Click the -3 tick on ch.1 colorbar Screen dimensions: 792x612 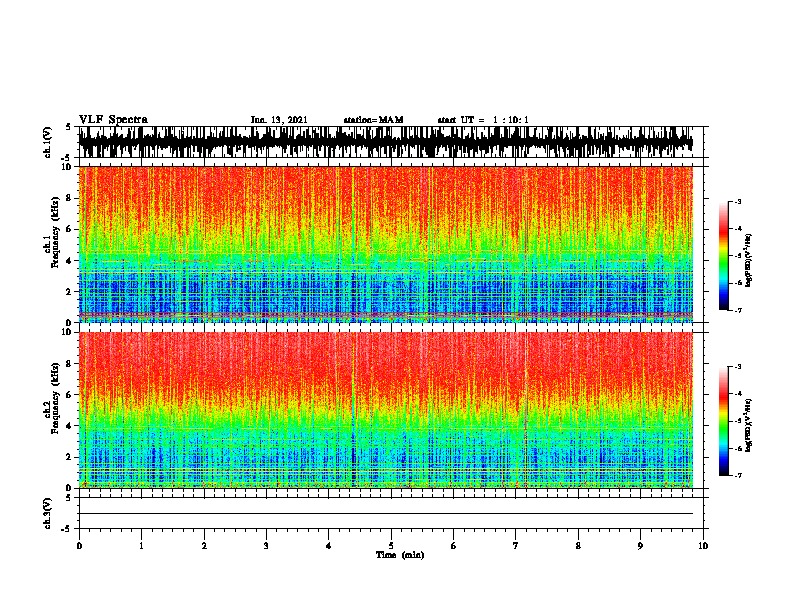click(x=738, y=201)
